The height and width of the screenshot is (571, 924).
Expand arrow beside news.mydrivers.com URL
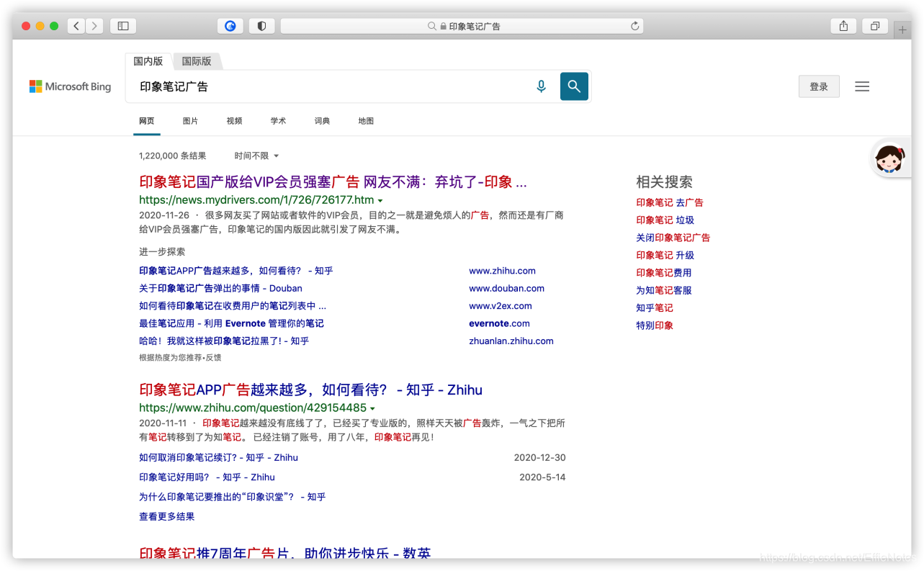click(380, 201)
